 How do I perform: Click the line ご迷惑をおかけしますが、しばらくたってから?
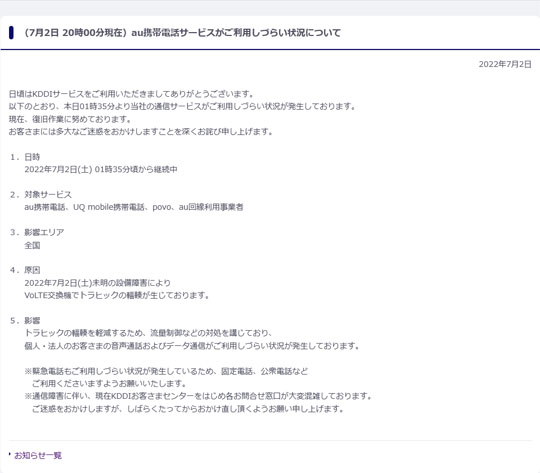[x=188, y=409]
